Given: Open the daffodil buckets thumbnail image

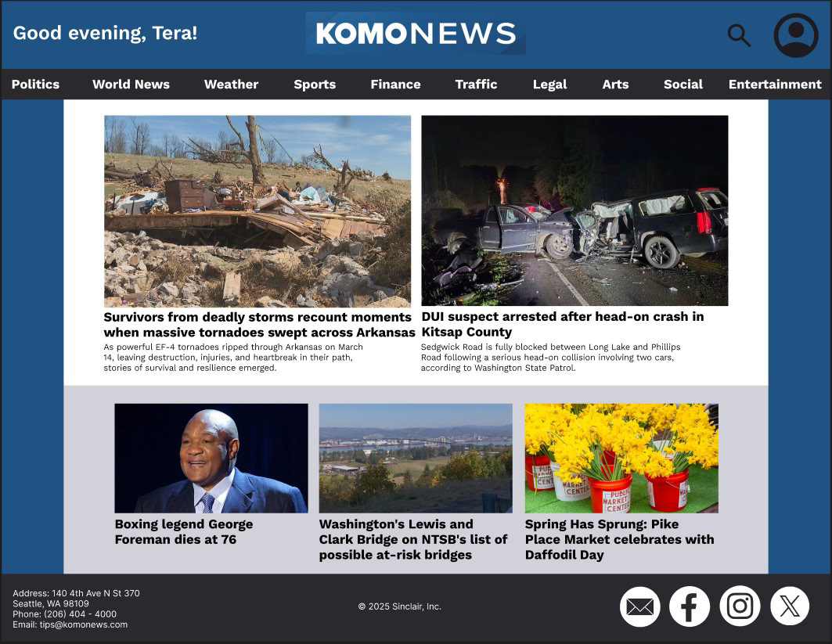Looking at the screenshot, I should (621, 459).
